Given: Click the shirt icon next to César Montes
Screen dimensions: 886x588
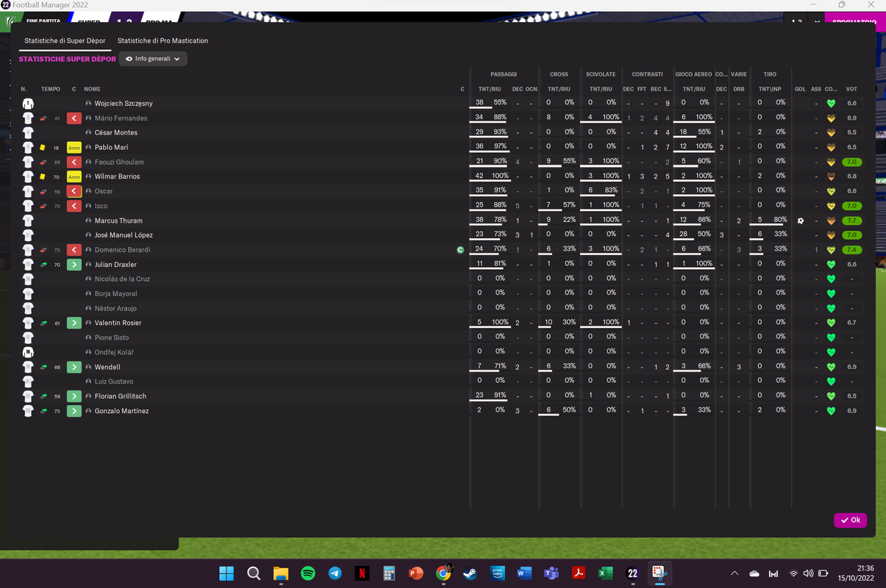Looking at the screenshot, I should point(28,133).
